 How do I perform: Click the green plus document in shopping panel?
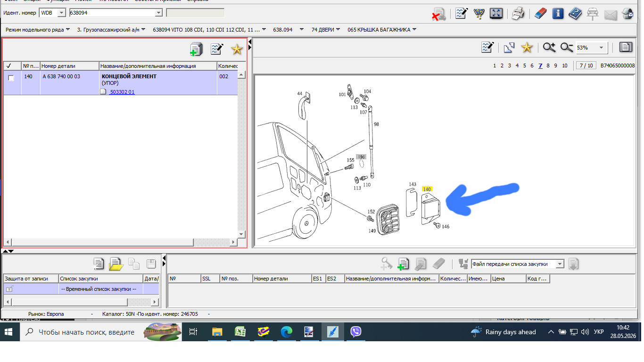click(403, 263)
